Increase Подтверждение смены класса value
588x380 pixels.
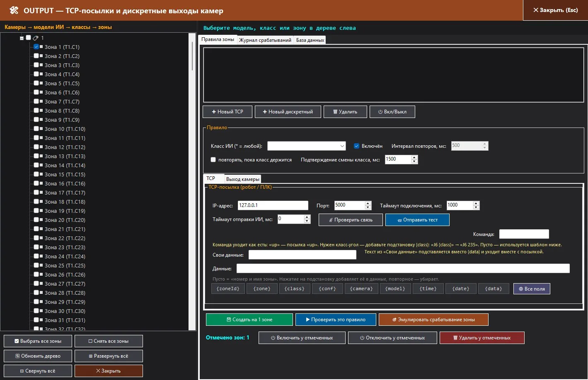[x=414, y=157]
